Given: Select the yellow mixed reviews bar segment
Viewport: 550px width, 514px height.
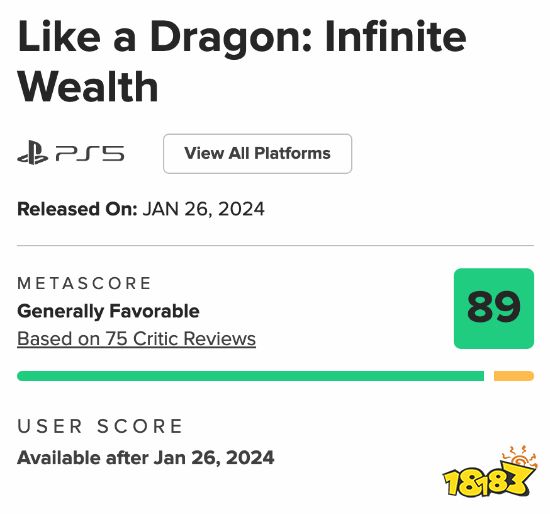Looking at the screenshot, I should coord(514,376).
